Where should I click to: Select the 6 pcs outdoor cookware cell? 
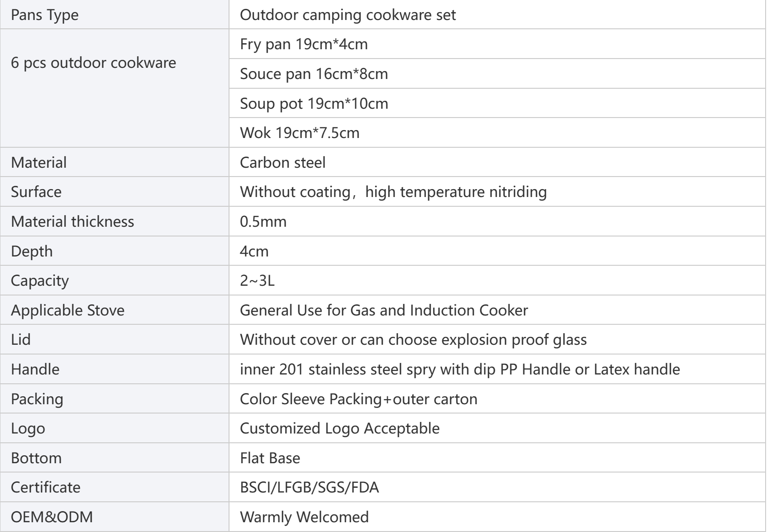pyautogui.click(x=93, y=63)
